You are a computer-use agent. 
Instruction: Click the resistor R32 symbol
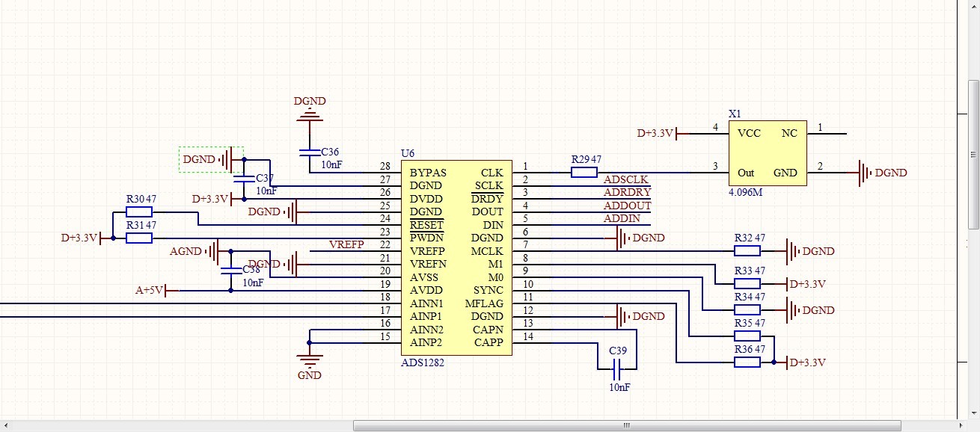click(x=747, y=251)
